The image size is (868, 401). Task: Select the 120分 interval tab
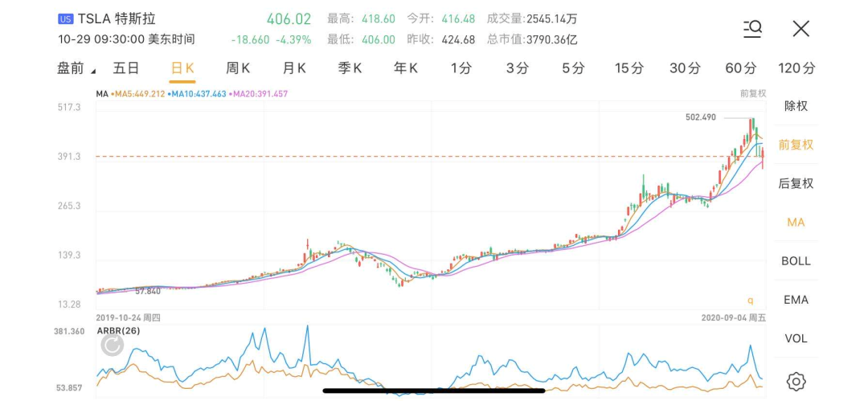tap(796, 68)
